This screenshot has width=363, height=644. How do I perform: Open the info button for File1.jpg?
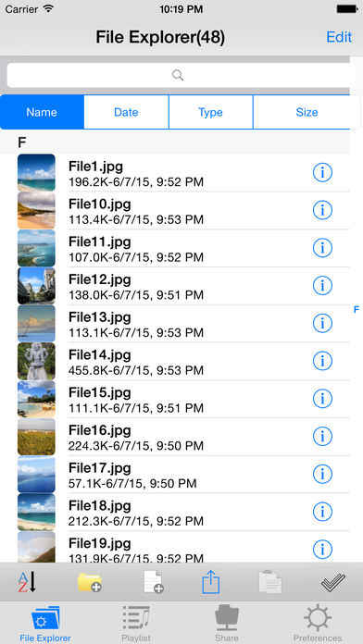click(x=322, y=173)
